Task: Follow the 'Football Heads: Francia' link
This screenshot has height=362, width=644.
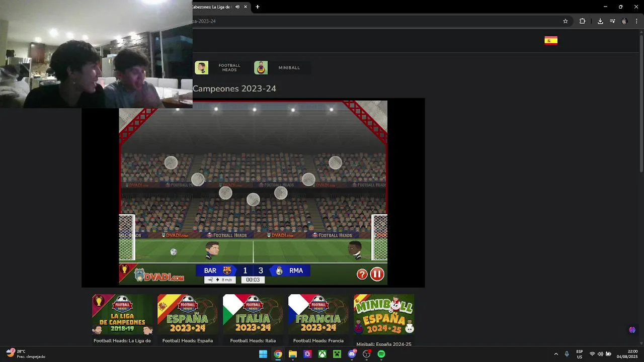Action: pyautogui.click(x=318, y=341)
